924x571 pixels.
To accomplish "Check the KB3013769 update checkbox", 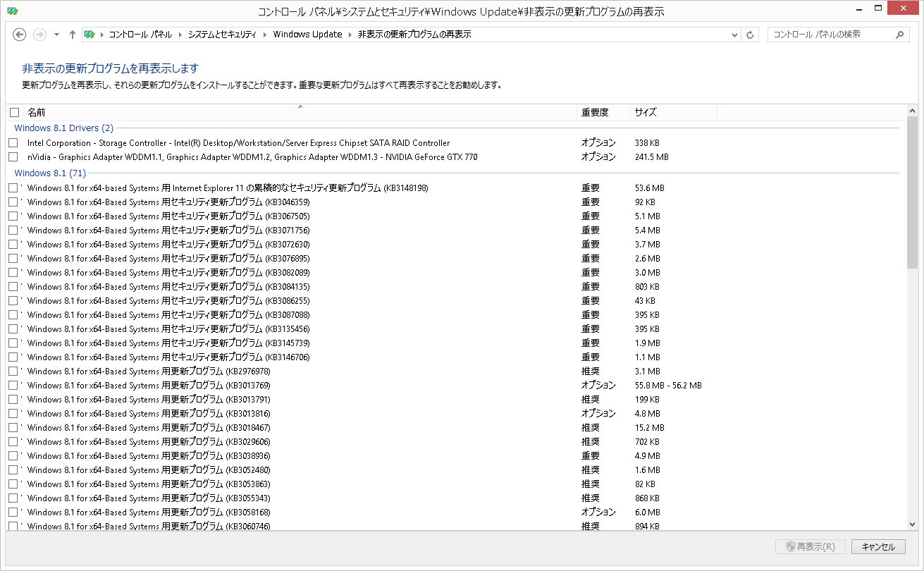I will 13,386.
